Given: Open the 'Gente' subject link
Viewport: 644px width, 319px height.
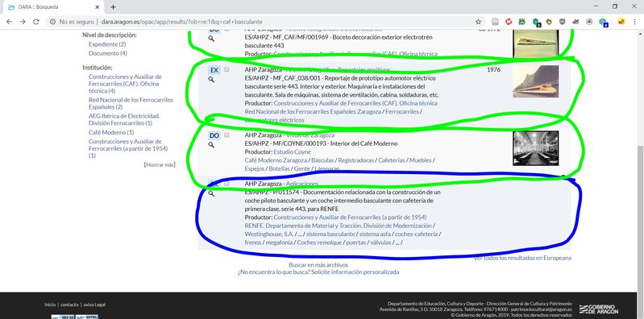Looking at the screenshot, I should [x=302, y=168].
